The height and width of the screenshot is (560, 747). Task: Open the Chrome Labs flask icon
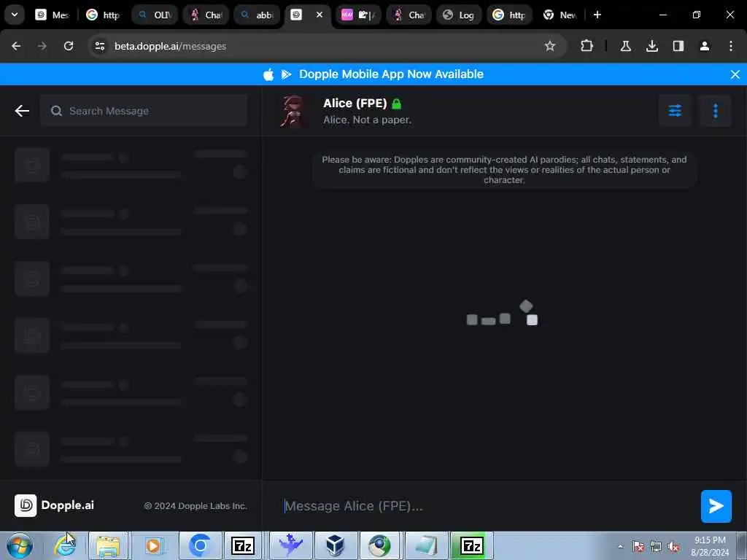[625, 46]
